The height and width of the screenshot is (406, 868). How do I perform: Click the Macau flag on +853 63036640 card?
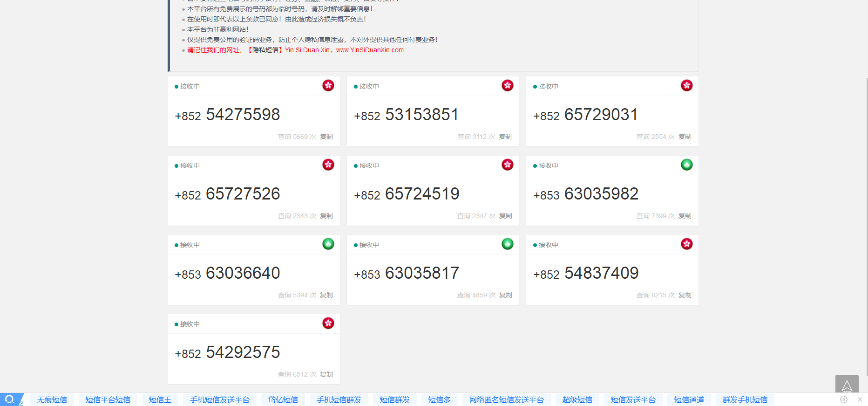click(328, 244)
